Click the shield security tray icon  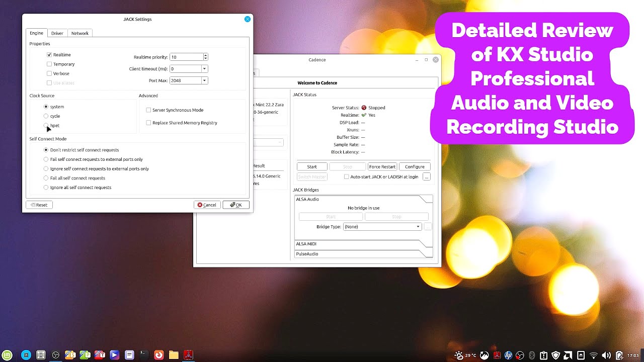click(556, 355)
